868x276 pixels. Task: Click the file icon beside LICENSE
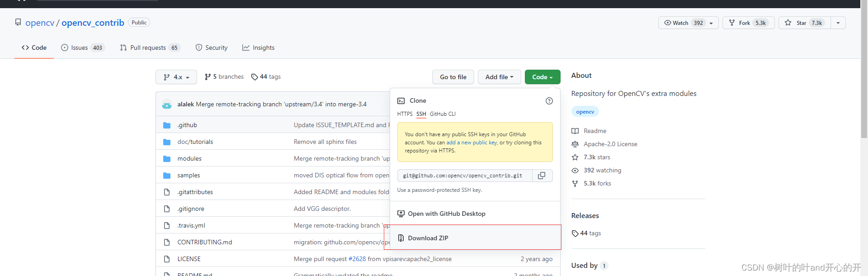click(x=167, y=259)
